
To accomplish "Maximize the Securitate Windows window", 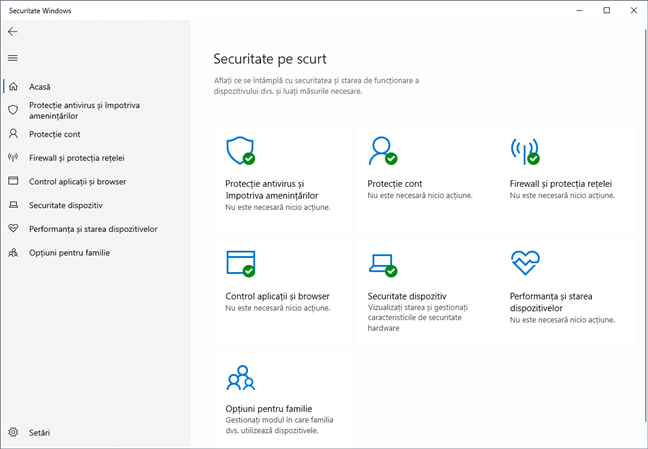I will coord(607,10).
